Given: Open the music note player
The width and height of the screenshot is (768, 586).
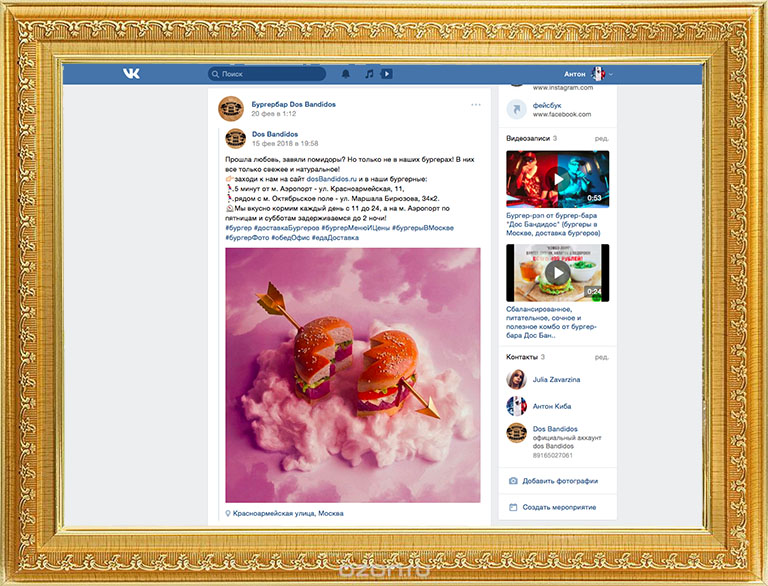Looking at the screenshot, I should click(x=369, y=74).
